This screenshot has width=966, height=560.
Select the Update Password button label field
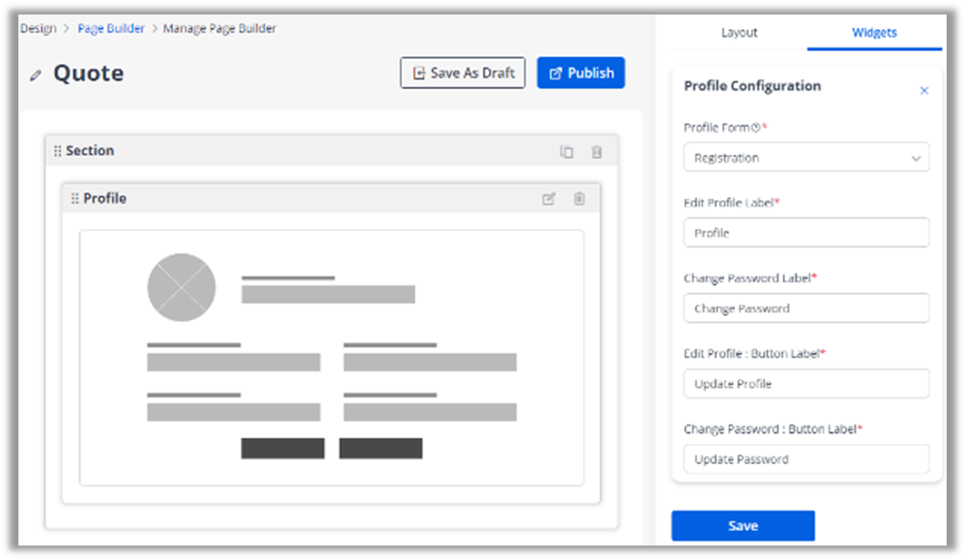pos(805,459)
